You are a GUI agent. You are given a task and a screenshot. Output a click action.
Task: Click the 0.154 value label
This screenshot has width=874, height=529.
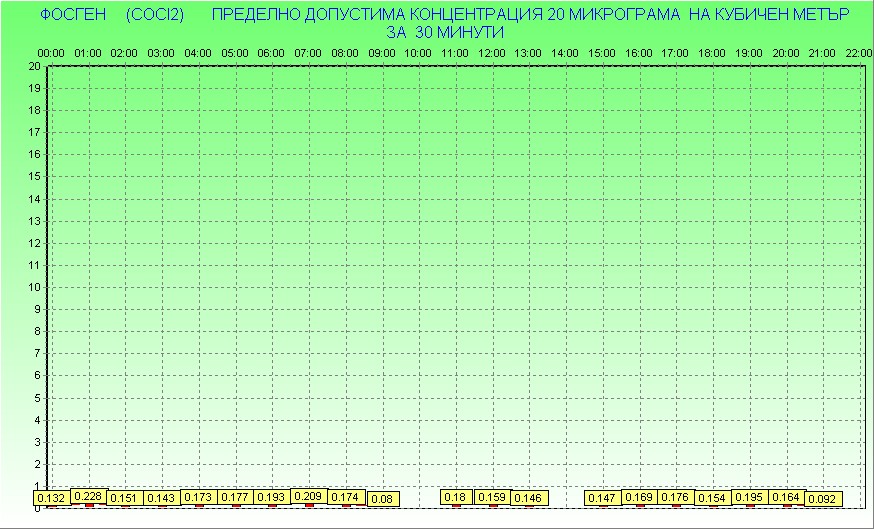click(712, 498)
